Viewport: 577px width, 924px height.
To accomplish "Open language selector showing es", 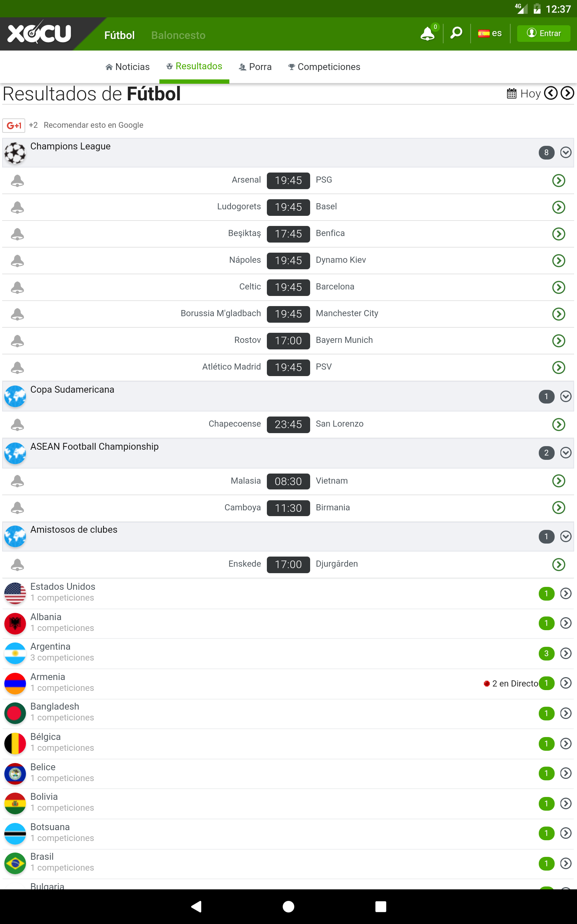I will pos(490,34).
